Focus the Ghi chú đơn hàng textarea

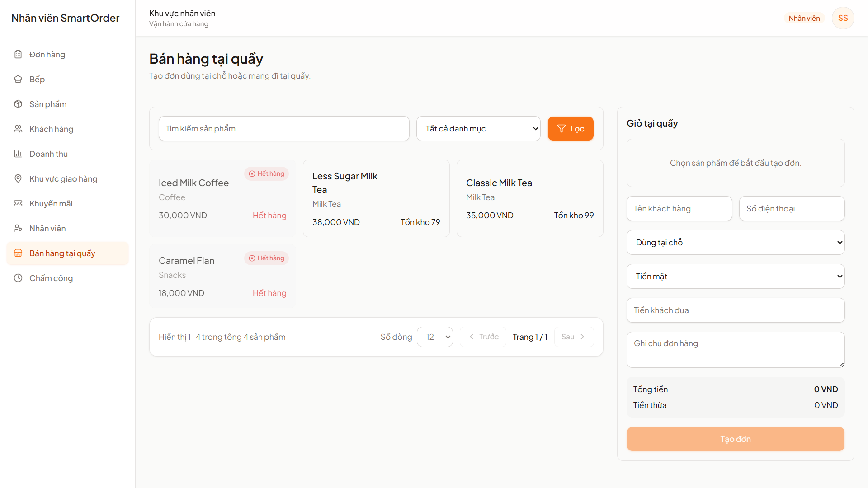pyautogui.click(x=736, y=350)
